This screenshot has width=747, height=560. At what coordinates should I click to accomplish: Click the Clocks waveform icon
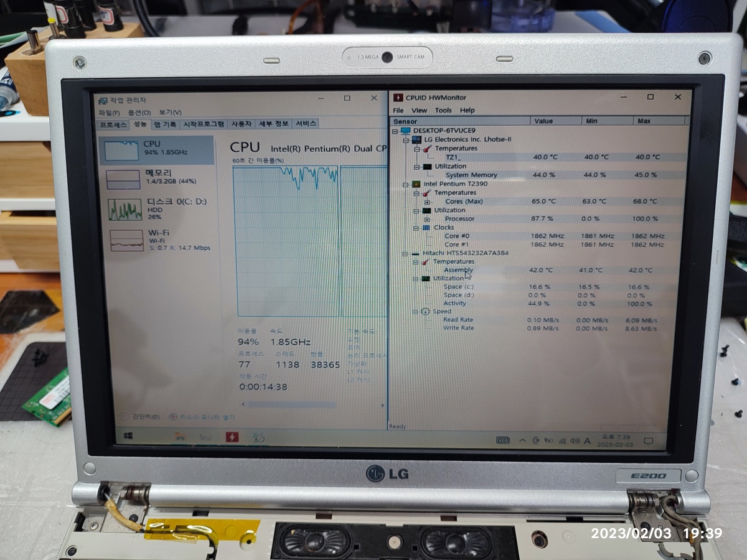[426, 228]
